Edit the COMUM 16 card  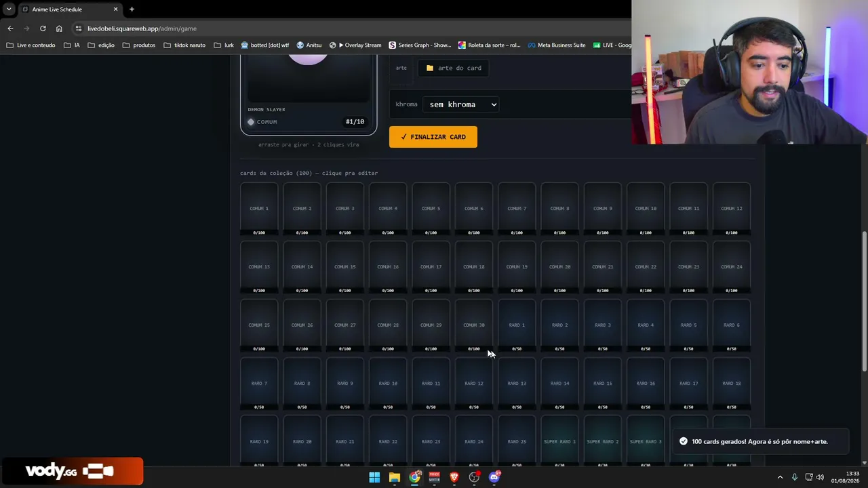pyautogui.click(x=388, y=267)
